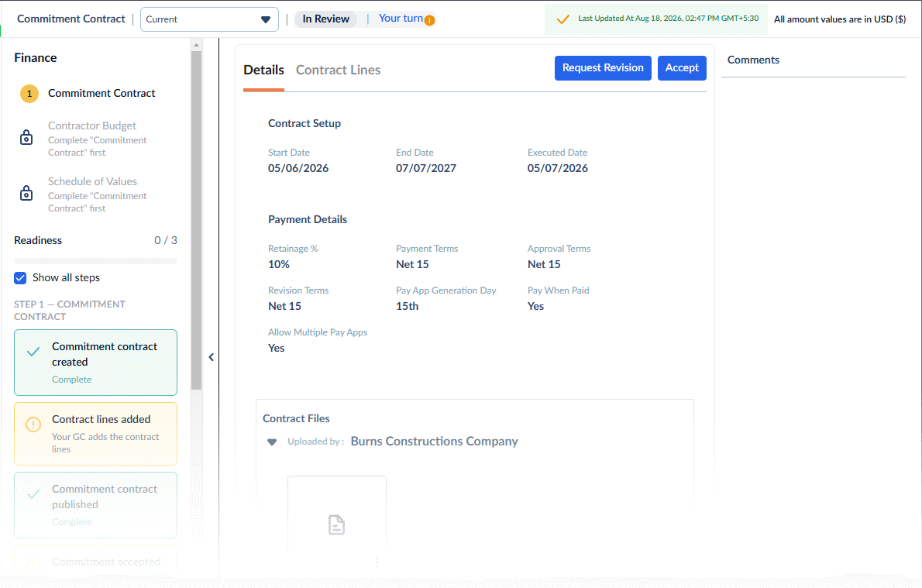Open the Commitment contract created card
The height and width of the screenshot is (588, 922).
coord(95,363)
